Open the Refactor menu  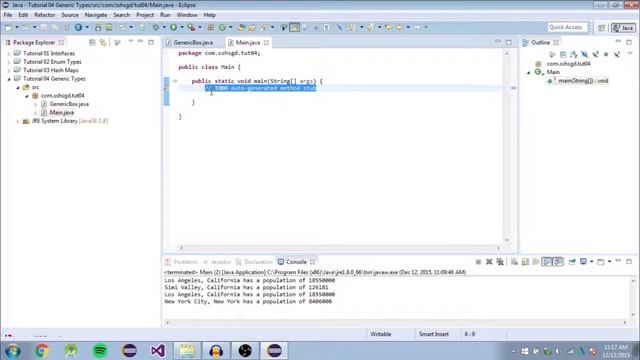44,15
